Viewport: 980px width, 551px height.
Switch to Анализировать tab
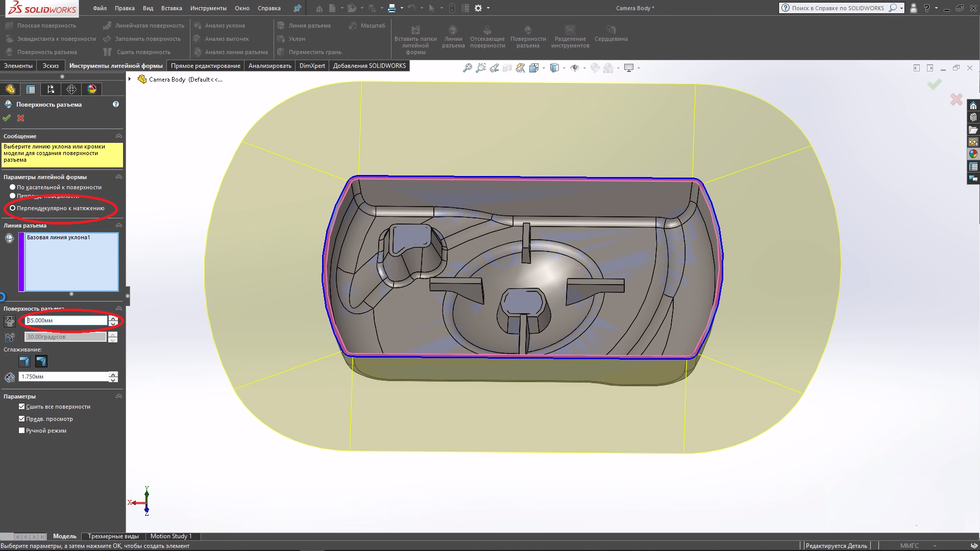click(x=270, y=65)
